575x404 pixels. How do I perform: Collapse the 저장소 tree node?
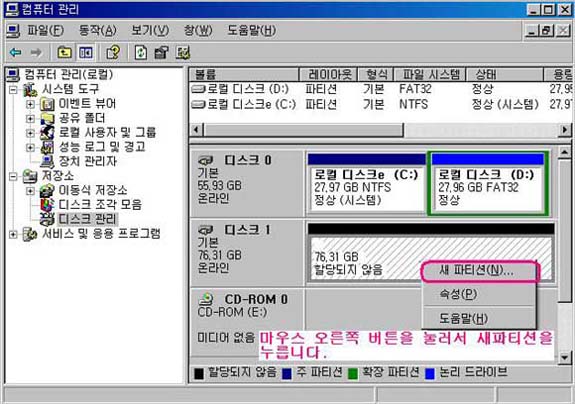click(x=13, y=176)
